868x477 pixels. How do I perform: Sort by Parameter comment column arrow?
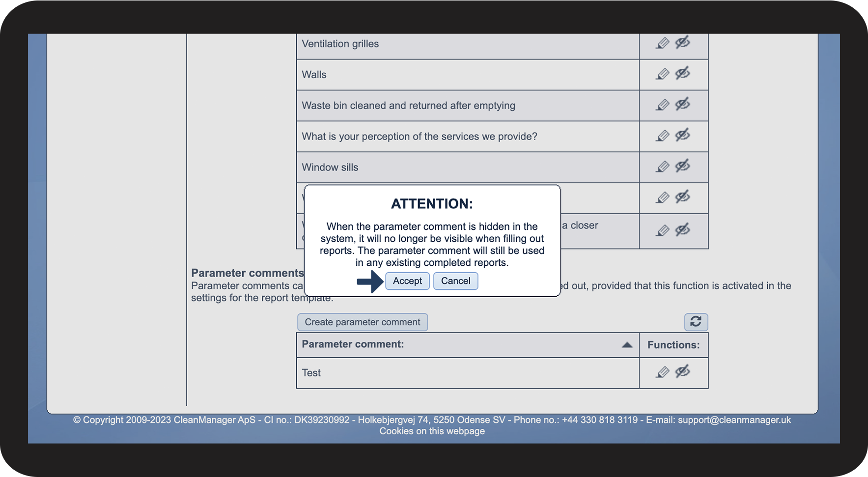(627, 345)
